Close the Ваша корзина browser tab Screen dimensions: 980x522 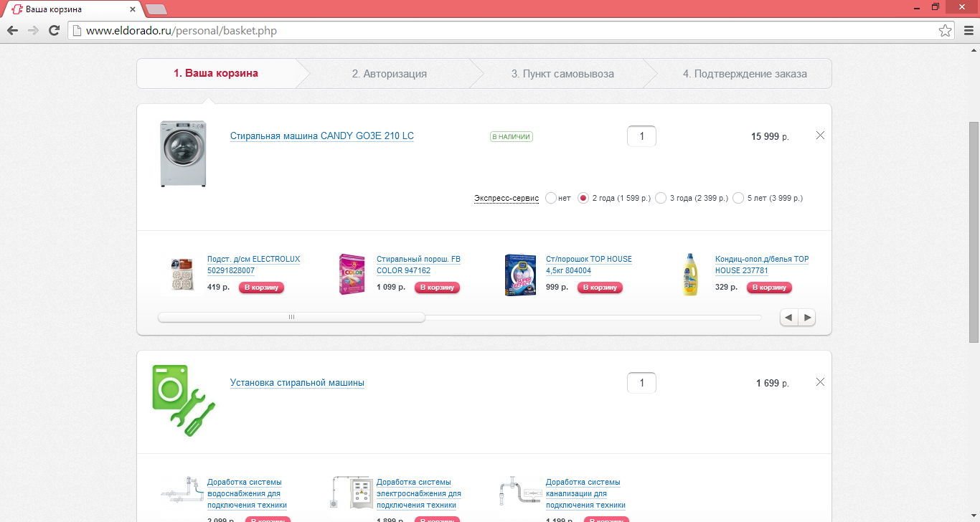[x=133, y=9]
